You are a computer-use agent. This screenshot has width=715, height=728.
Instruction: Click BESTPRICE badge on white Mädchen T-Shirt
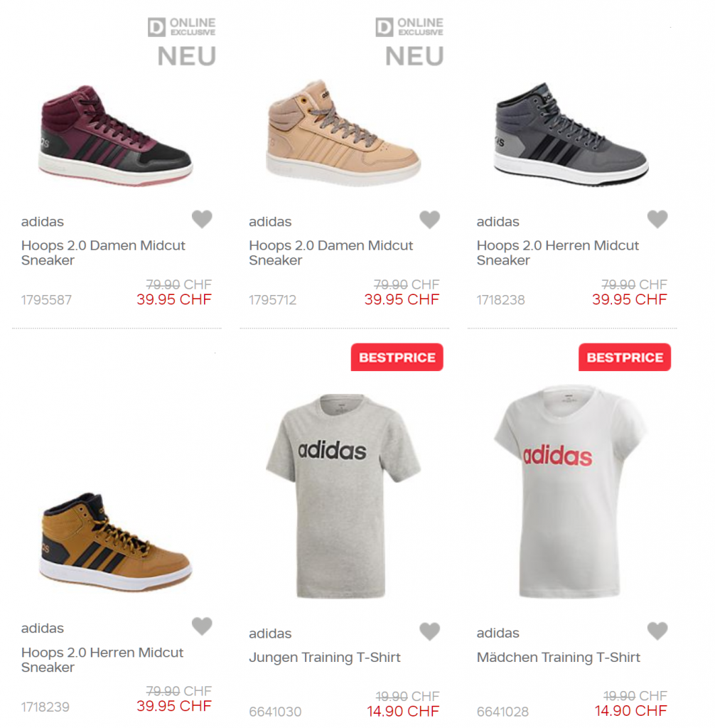coord(625,358)
